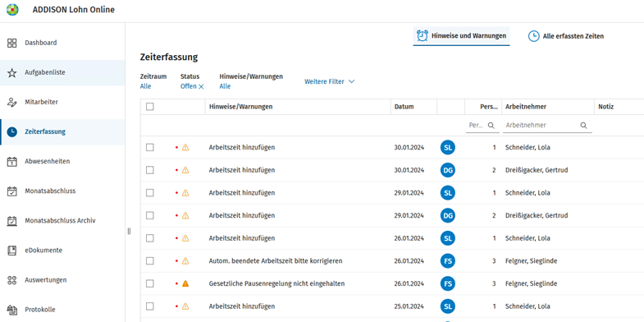Click the Protokolle icon

click(12, 310)
